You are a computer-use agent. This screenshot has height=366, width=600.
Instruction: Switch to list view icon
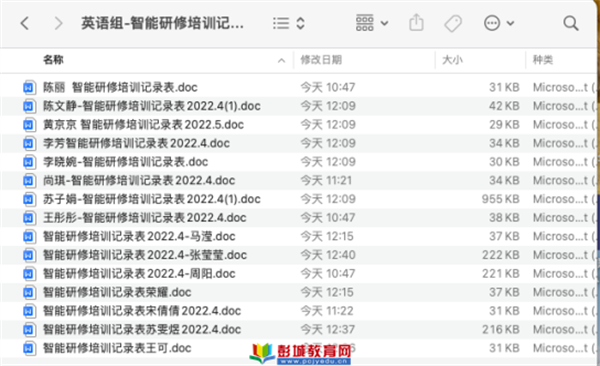click(x=281, y=23)
